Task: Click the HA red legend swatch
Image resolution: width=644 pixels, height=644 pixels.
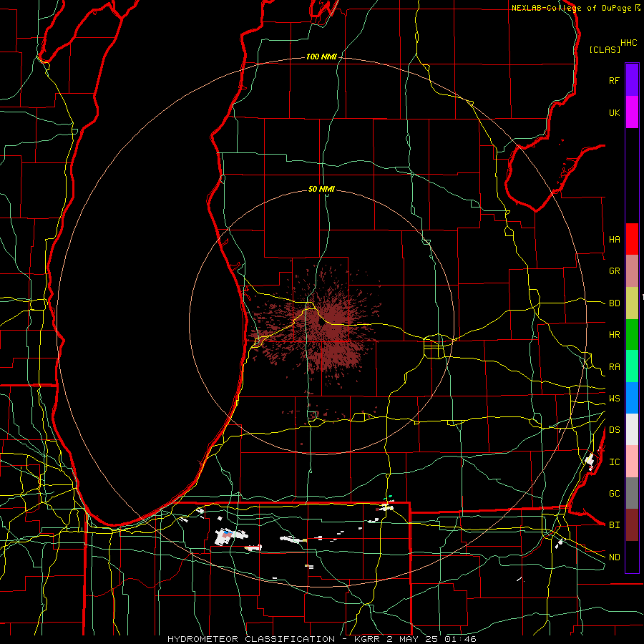Action: [632, 239]
